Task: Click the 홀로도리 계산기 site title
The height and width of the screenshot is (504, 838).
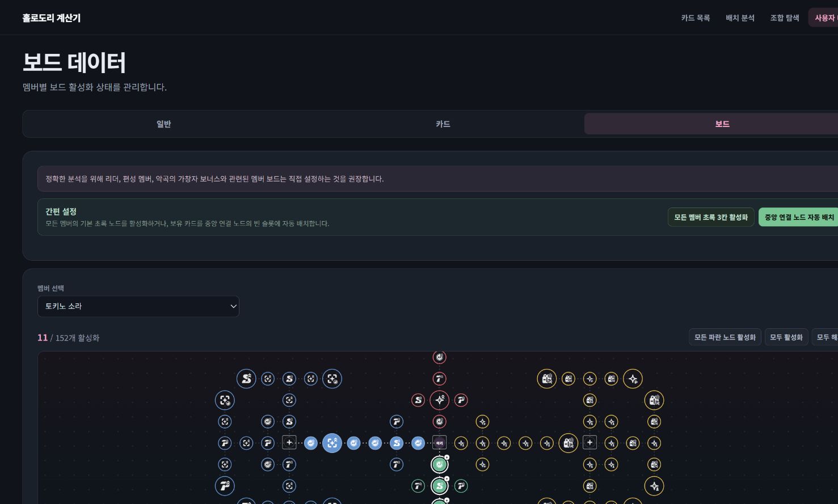Action: coord(52,18)
